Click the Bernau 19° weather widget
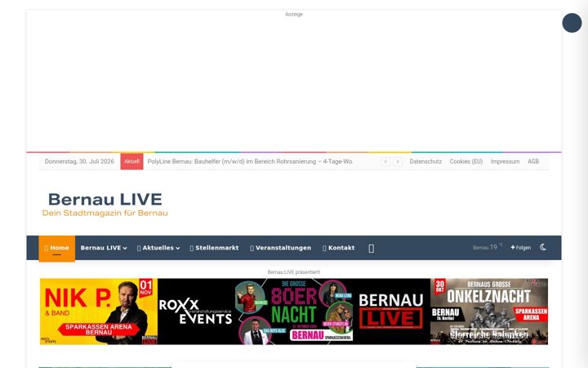This screenshot has height=368, width=588. pos(487,248)
